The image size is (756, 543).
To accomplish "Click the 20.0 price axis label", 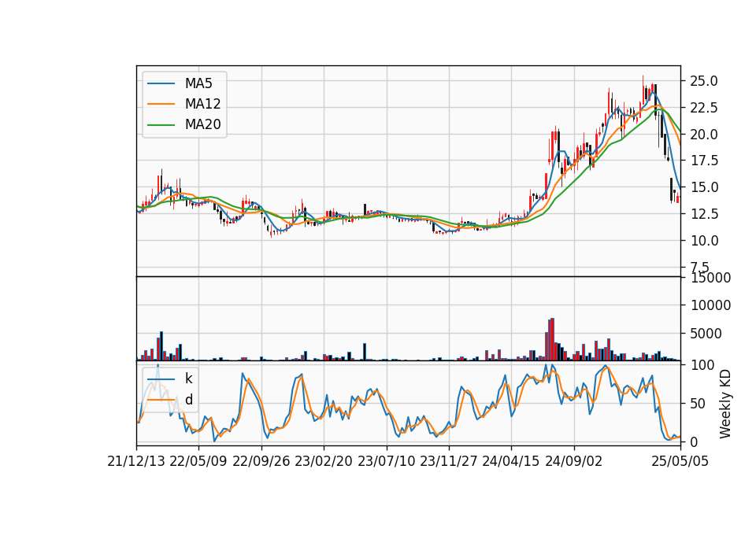I will tap(703, 134).
